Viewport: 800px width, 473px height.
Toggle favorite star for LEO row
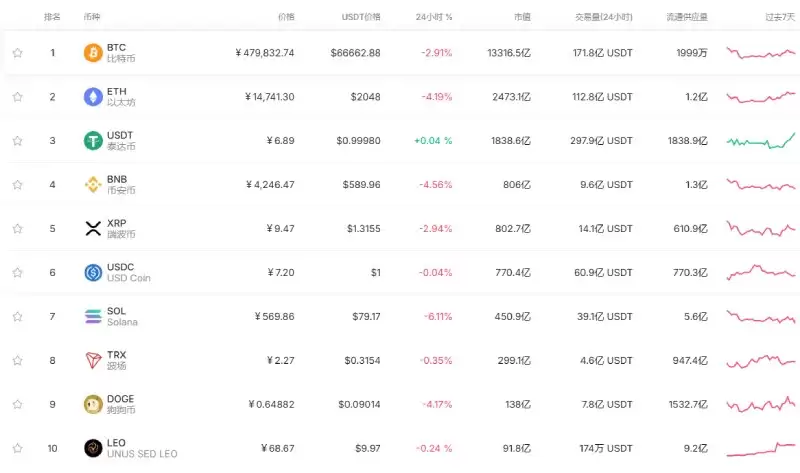coord(17,448)
